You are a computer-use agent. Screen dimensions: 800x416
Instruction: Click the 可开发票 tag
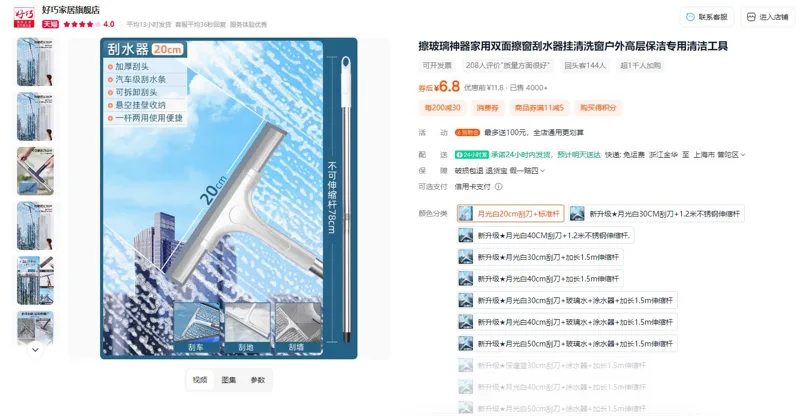tap(437, 65)
